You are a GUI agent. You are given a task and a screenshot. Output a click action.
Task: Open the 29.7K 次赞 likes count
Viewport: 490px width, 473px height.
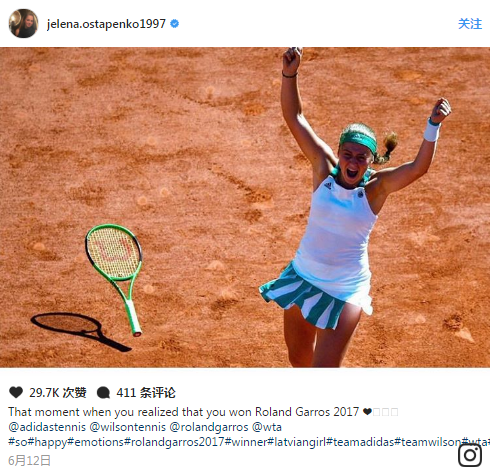58,393
